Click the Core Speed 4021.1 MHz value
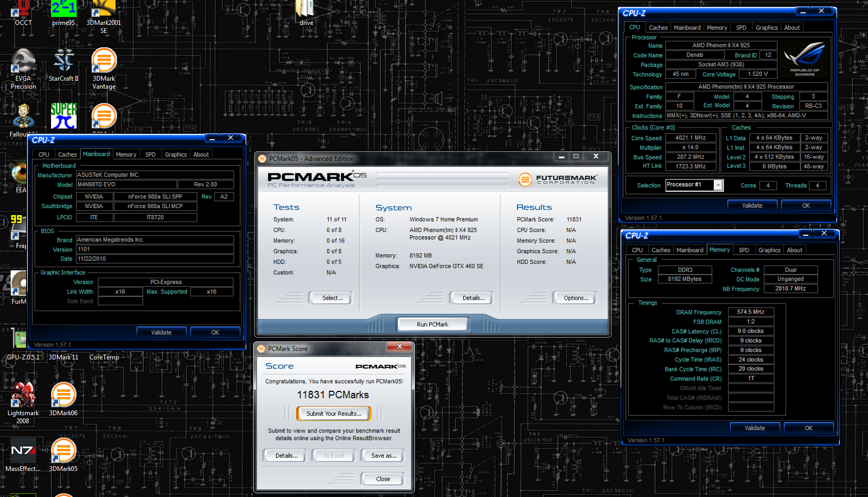The width and height of the screenshot is (868, 497). click(691, 138)
